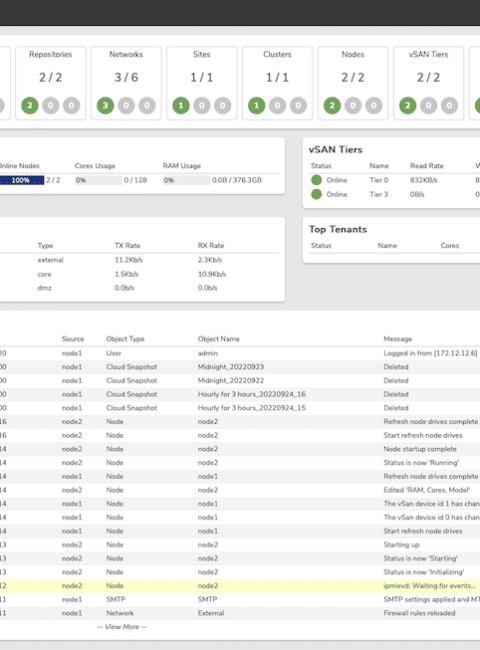Click the TX Rate column header
The image size is (480, 650).
coord(127,245)
